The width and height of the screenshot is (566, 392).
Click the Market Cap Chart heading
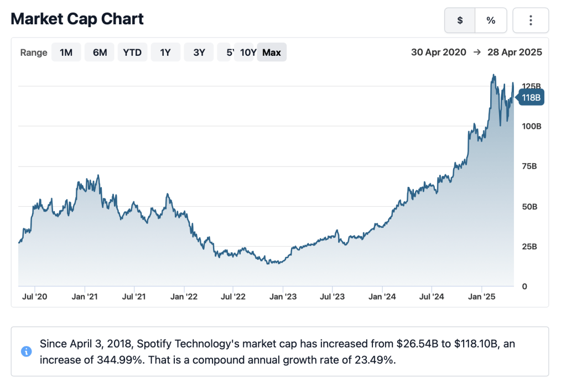pos(77,19)
